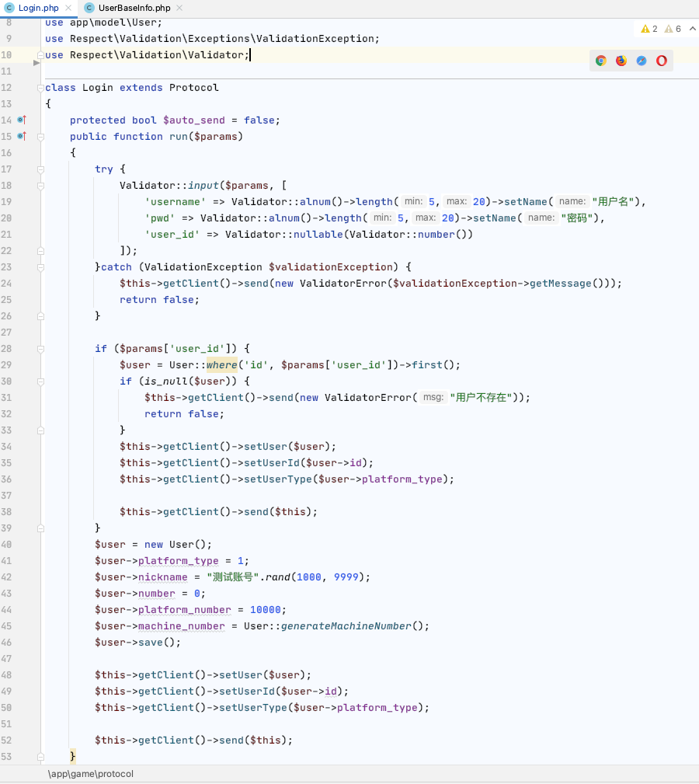The image size is (699, 784).
Task: Switch to the Login.php tab
Action: tap(39, 8)
